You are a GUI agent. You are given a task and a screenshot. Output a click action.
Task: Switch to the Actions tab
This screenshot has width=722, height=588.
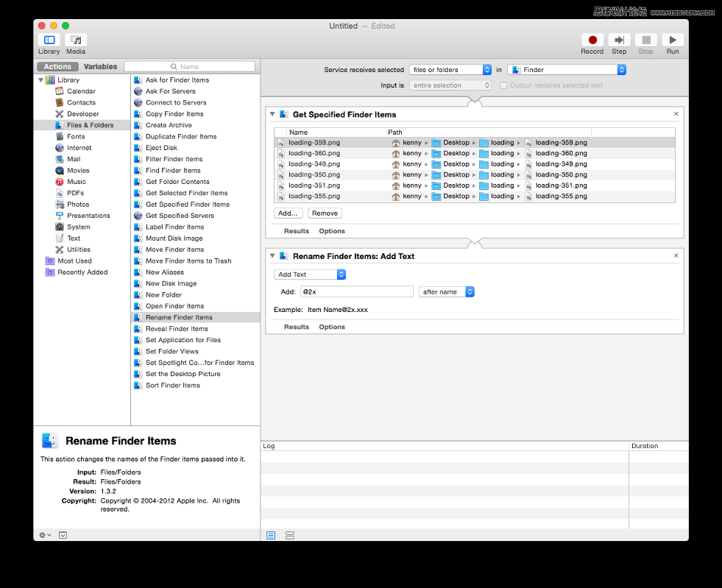click(57, 67)
